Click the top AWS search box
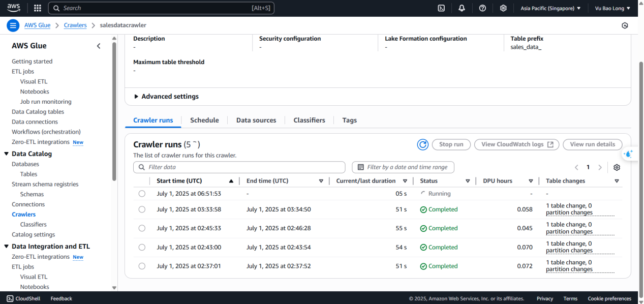 click(161, 8)
